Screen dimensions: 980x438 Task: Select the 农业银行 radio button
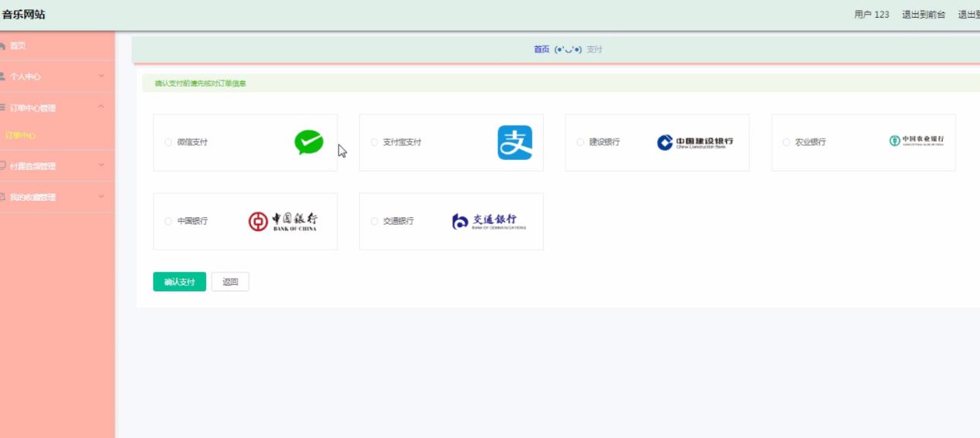(x=786, y=142)
